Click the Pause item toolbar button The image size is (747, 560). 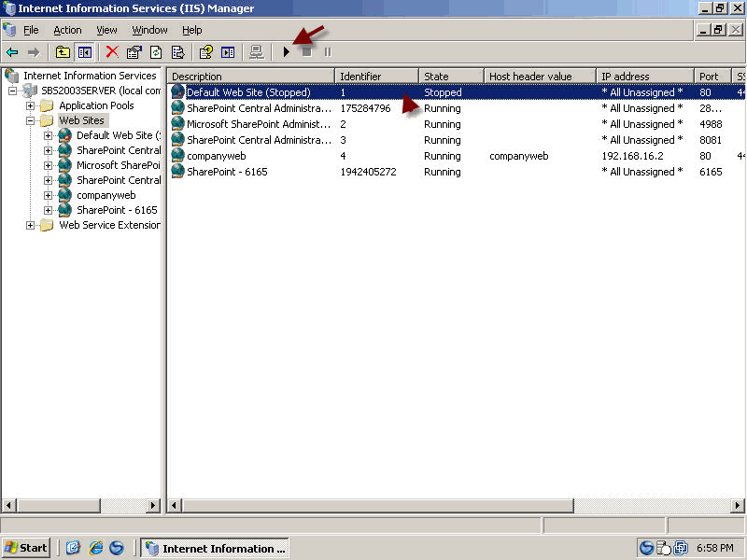pos(328,52)
